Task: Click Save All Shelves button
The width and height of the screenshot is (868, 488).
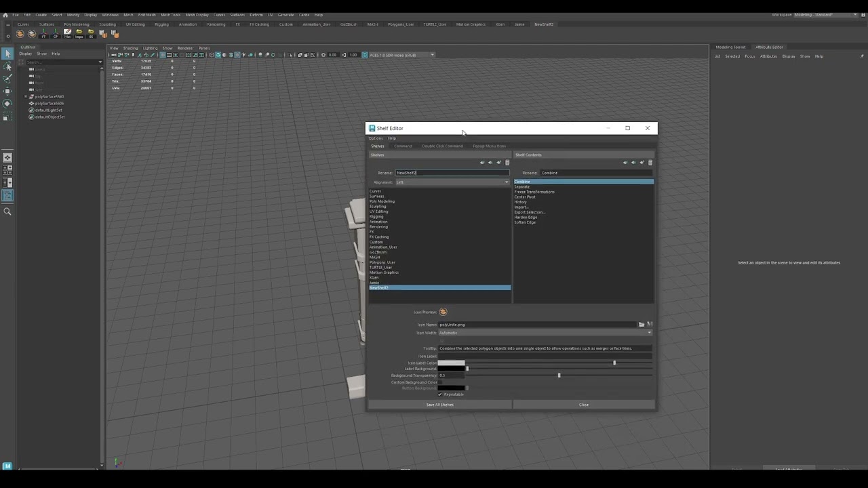Action: [x=439, y=405]
